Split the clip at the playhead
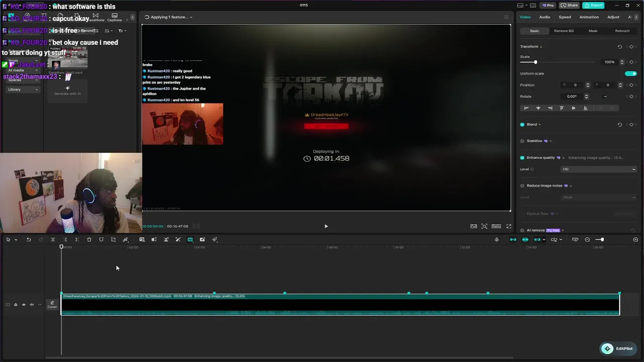This screenshot has height=362, width=644. coord(53,239)
